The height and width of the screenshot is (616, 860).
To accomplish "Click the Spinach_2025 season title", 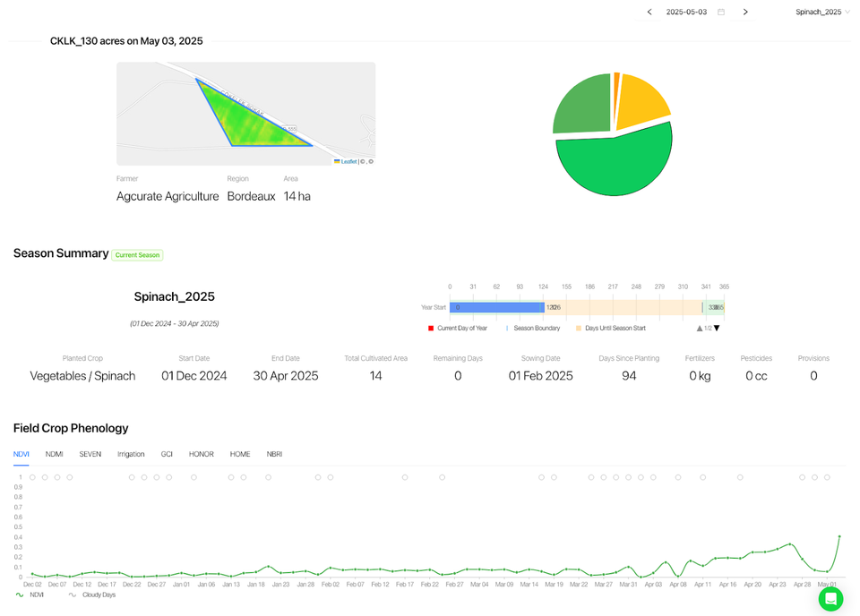I will click(x=175, y=296).
